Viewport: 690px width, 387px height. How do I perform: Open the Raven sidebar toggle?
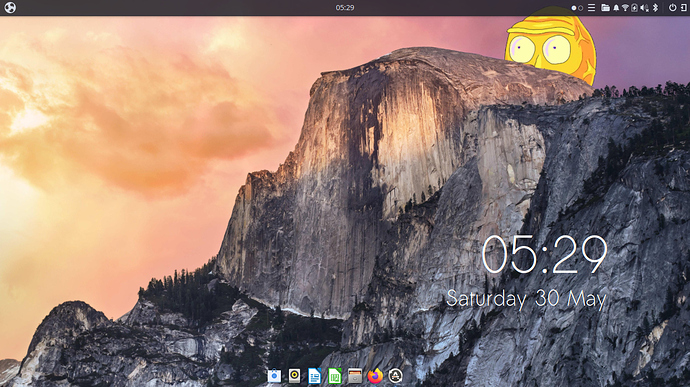683,7
